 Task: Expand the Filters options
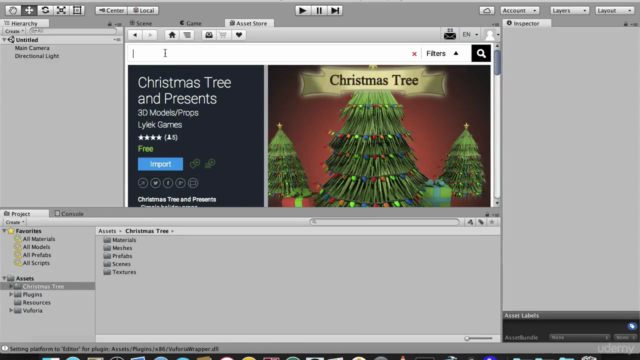(x=442, y=53)
